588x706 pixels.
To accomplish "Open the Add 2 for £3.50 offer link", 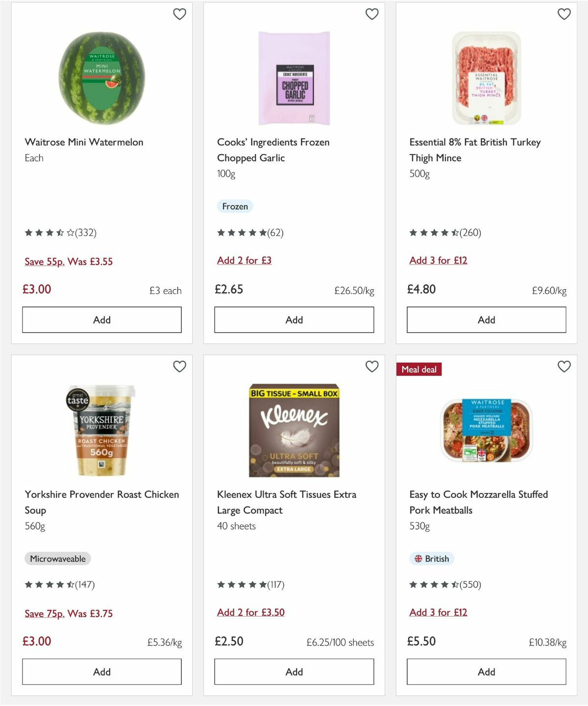I will [x=251, y=612].
